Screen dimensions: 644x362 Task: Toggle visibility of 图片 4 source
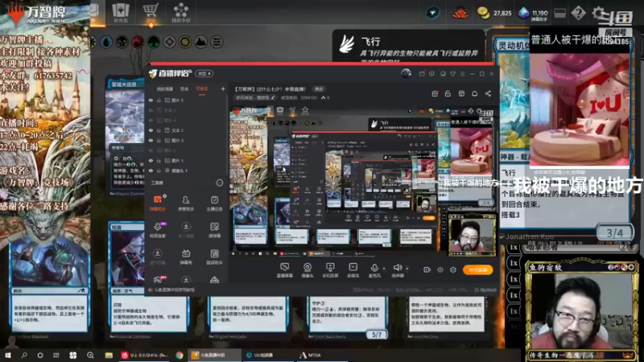click(x=151, y=120)
